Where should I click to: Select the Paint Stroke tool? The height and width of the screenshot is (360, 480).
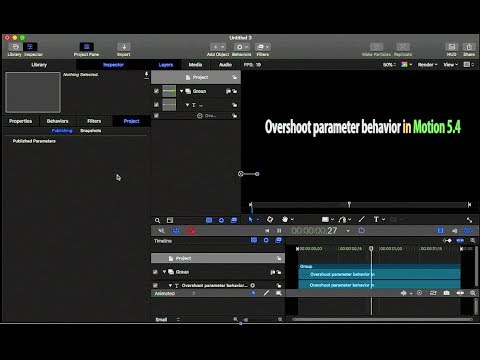362,219
